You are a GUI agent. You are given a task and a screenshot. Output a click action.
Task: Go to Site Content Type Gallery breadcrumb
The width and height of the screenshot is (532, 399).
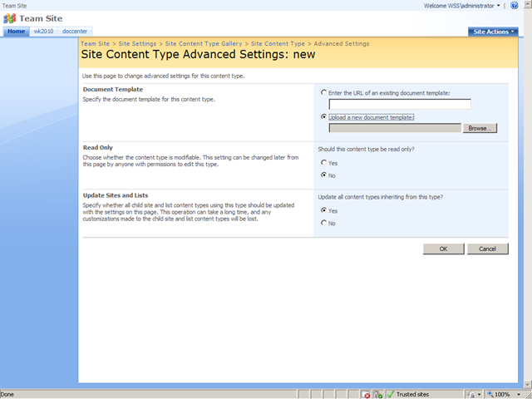click(x=204, y=43)
